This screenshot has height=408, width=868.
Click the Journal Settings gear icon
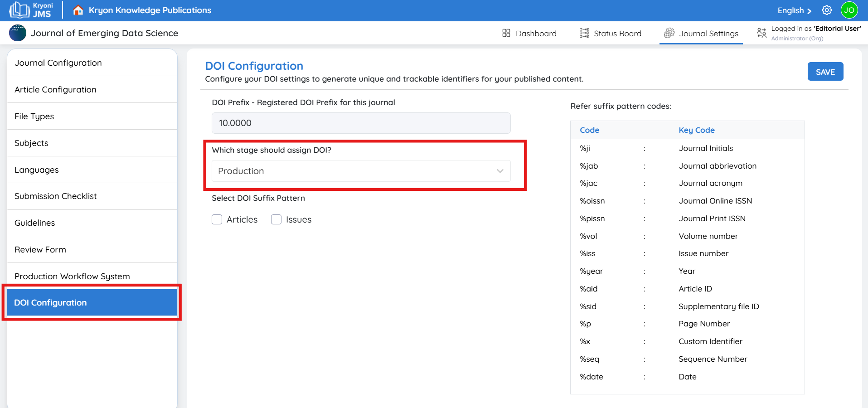point(669,33)
